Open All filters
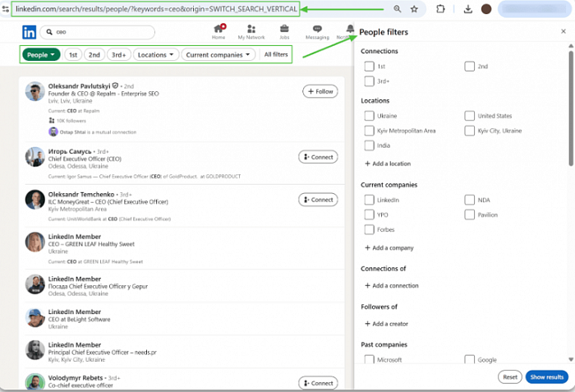 pos(276,54)
